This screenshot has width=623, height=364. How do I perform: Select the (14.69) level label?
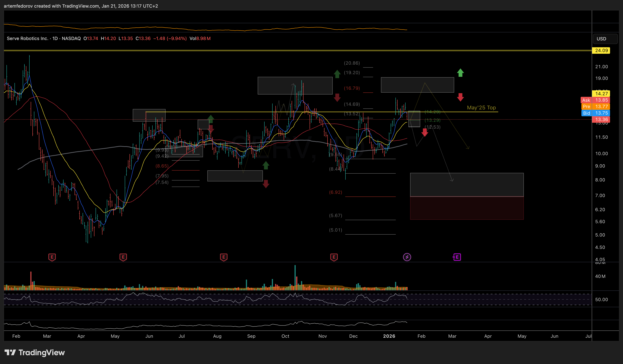(352, 104)
